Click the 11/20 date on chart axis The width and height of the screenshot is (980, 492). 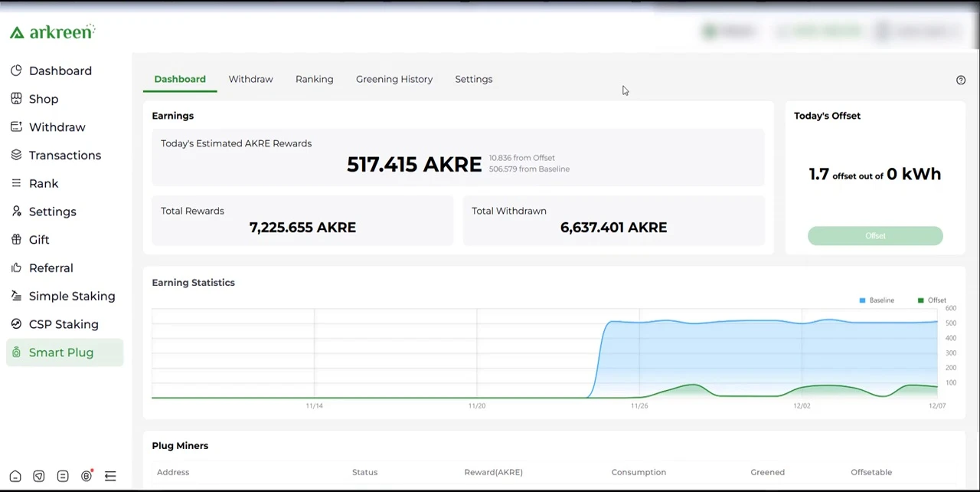click(x=476, y=405)
